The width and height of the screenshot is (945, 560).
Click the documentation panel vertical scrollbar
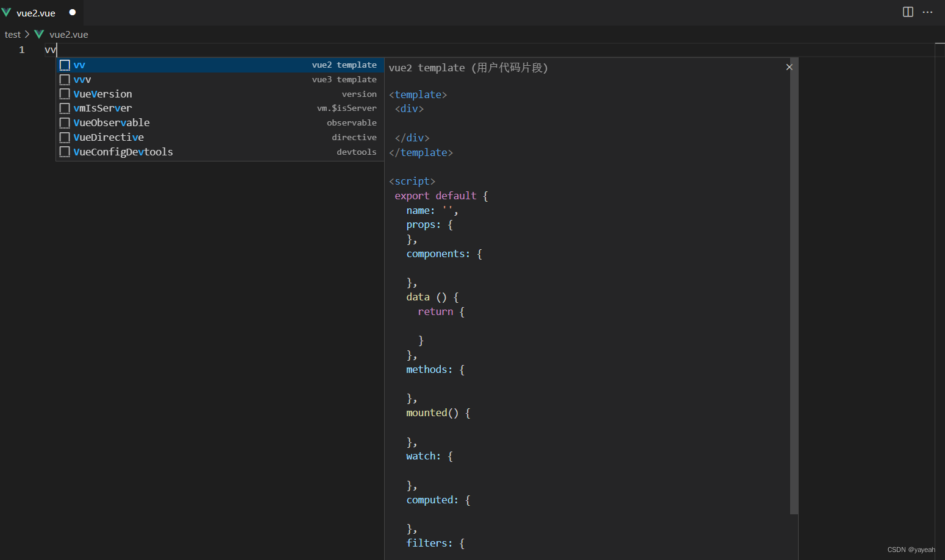tap(794, 286)
